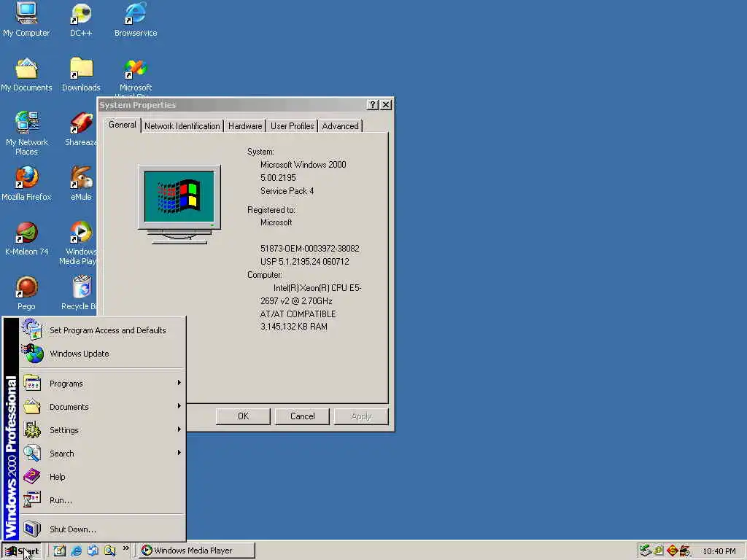Expand the Search submenu
Viewport: 747px width, 560px height.
click(102, 454)
